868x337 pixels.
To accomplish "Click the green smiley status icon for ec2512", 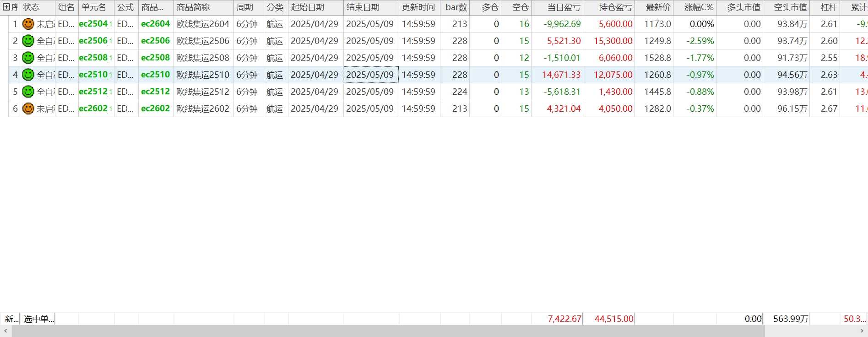I will [x=28, y=92].
